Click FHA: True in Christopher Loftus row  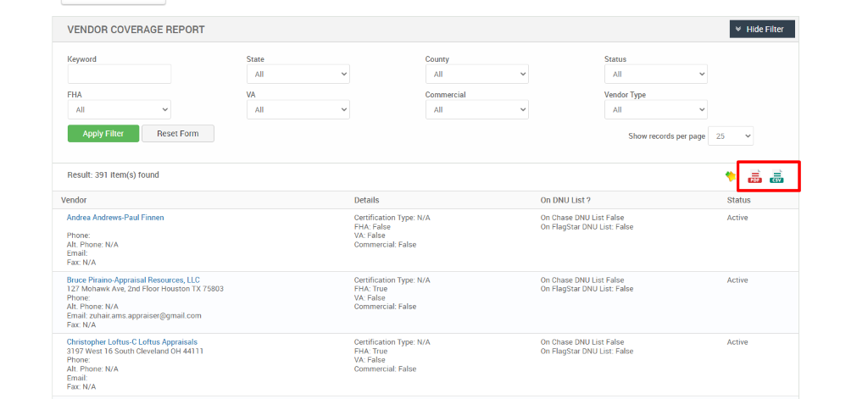point(371,351)
